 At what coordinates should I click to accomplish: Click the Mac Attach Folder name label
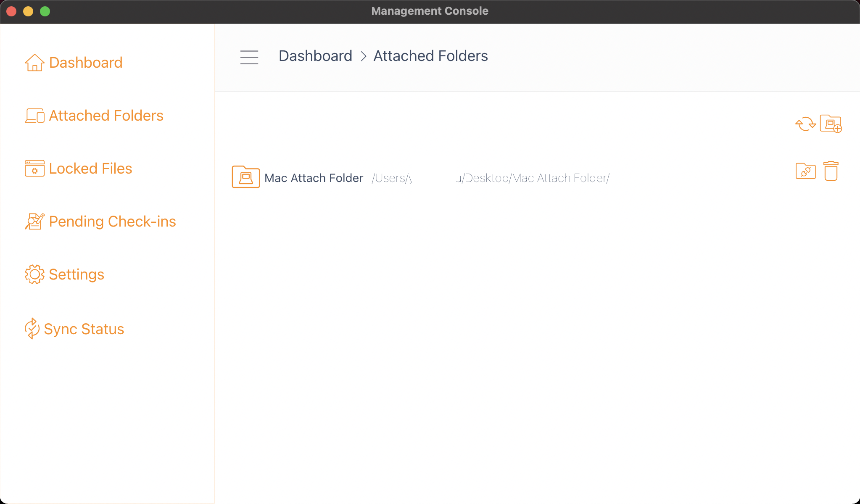click(x=314, y=178)
